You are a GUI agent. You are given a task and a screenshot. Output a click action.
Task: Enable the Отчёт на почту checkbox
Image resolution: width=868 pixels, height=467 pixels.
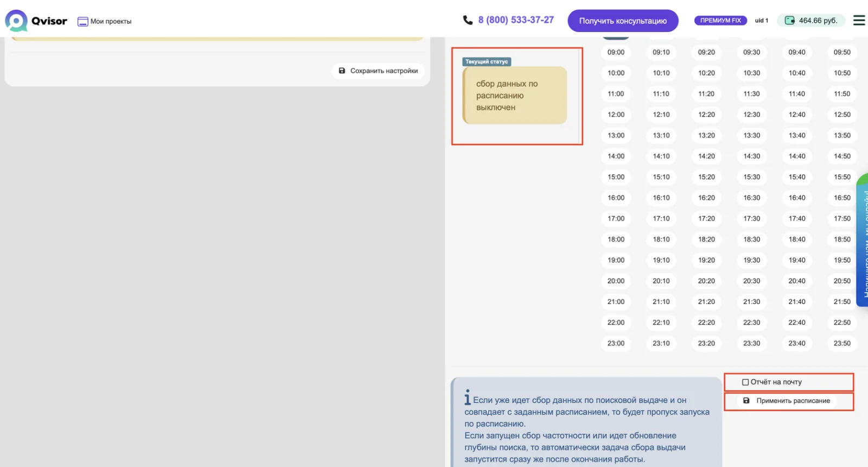pos(745,382)
